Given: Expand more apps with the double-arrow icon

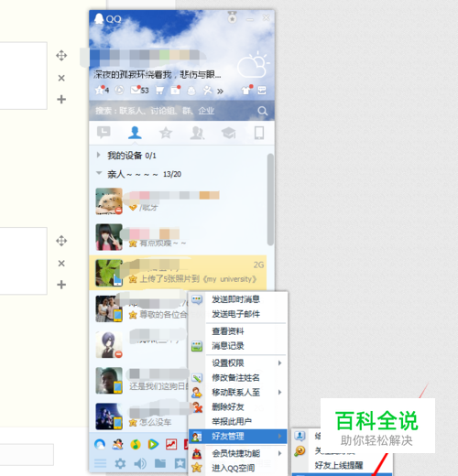Looking at the screenshot, I should [x=220, y=91].
